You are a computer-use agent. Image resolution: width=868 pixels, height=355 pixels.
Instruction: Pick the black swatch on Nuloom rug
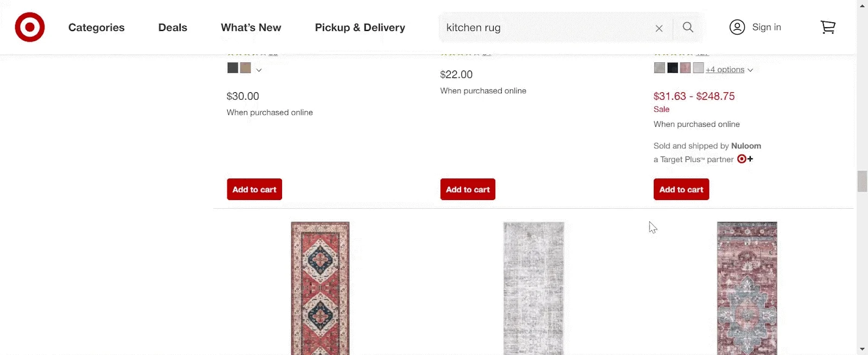tap(673, 68)
